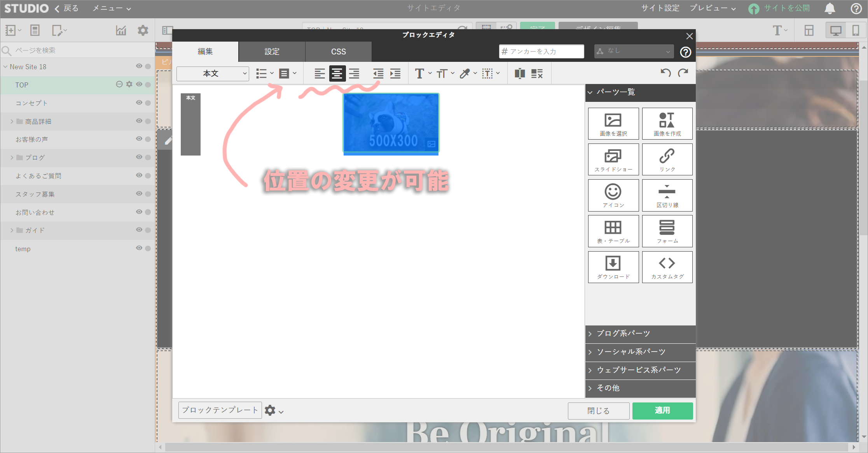Insert a カスタムタグ part
This screenshot has width=868, height=453.
coord(667,267)
